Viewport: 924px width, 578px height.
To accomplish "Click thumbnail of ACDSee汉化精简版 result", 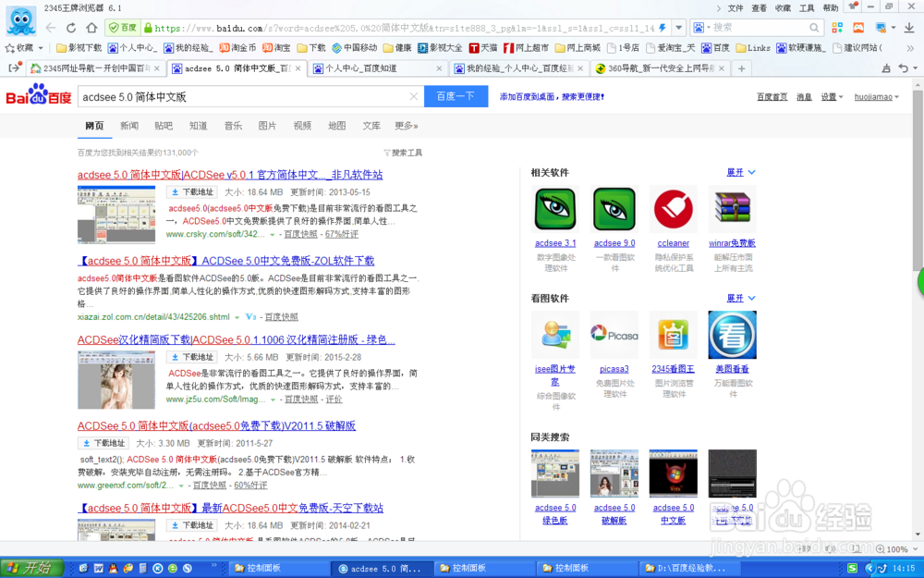I will coord(116,380).
